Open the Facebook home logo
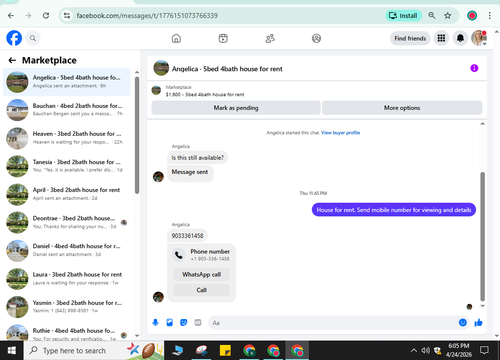Viewport: 500px width, 360px height. click(14, 38)
